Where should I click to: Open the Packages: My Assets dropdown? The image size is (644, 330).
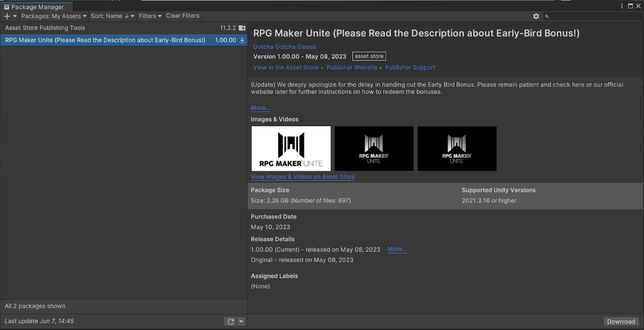click(54, 16)
